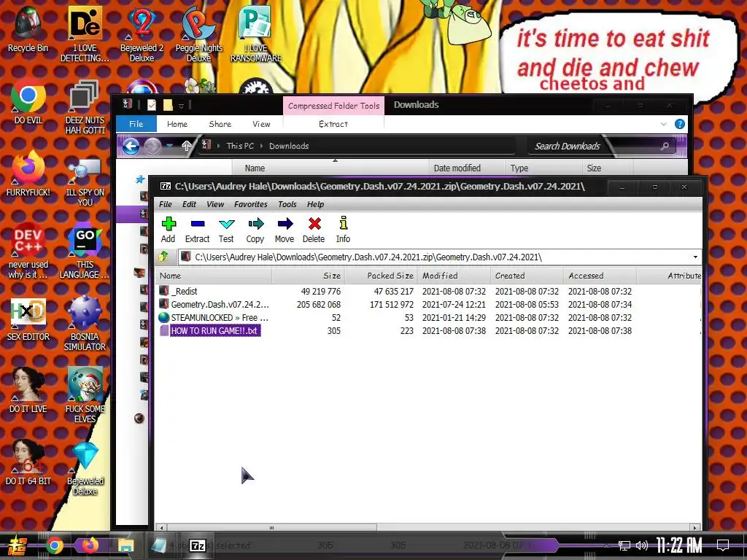Screen dimensions: 747x560
Task: Click the 7-Zip horizontal scrollbar thumb
Action: tap(271, 528)
